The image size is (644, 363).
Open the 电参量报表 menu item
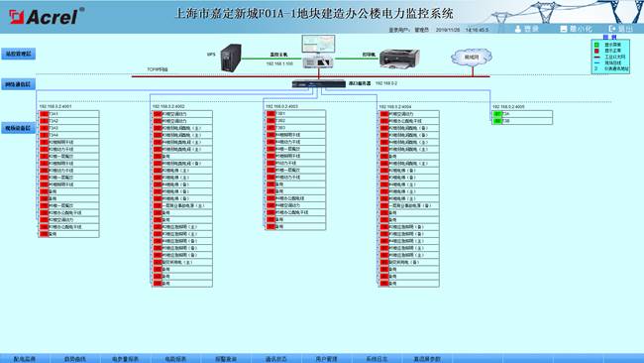[x=125, y=359]
